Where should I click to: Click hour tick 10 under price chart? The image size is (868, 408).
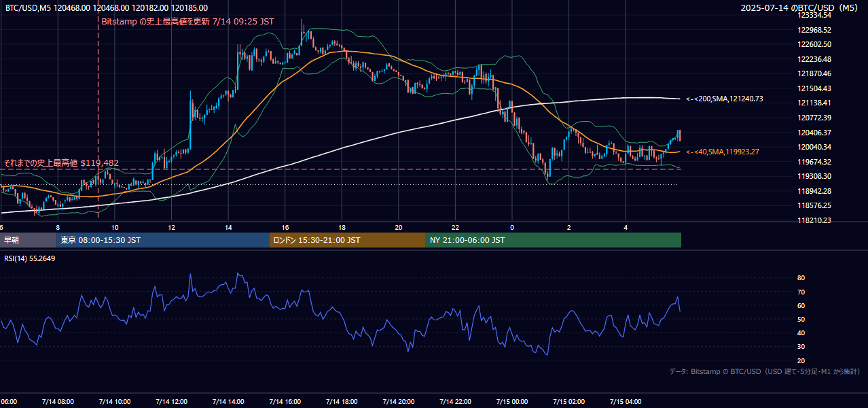point(115,228)
